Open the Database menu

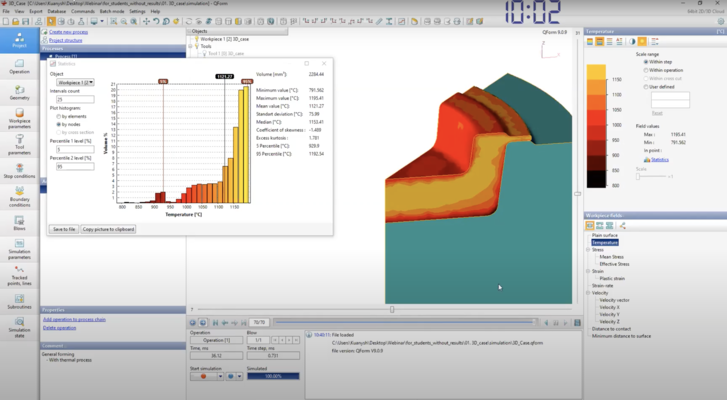coord(57,11)
